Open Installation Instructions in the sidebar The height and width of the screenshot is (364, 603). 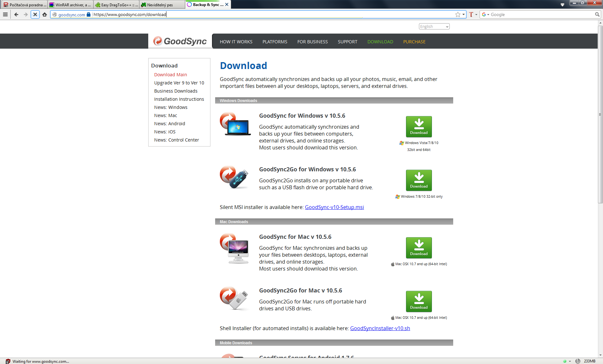pos(179,99)
